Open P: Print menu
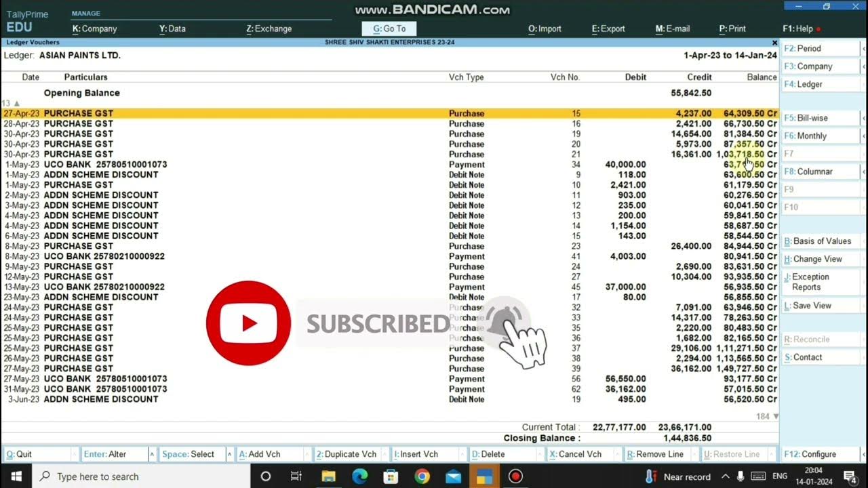 click(x=732, y=28)
